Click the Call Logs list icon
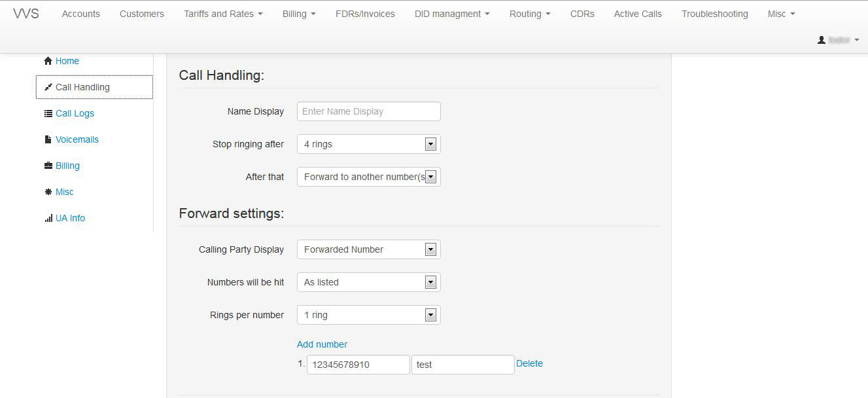 [x=48, y=113]
